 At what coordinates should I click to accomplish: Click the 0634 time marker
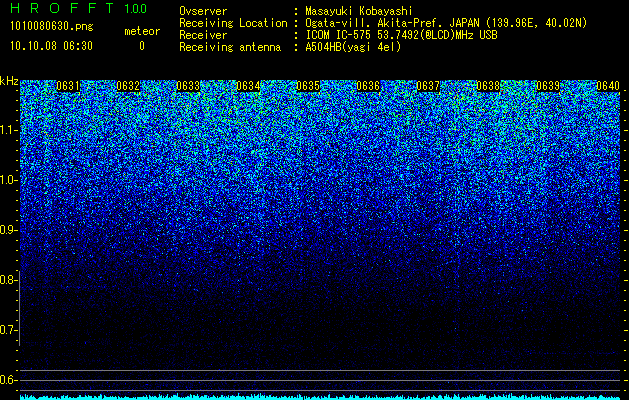point(248,86)
